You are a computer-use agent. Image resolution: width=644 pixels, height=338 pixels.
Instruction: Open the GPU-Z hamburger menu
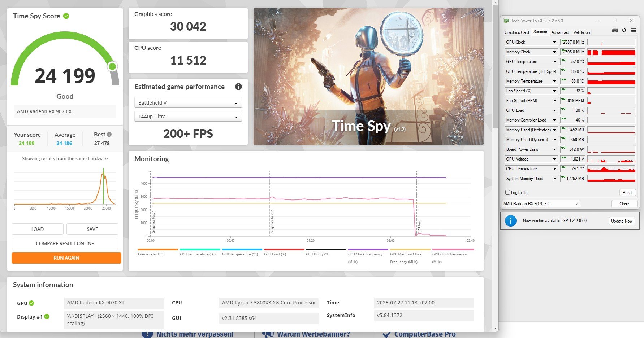(x=634, y=31)
